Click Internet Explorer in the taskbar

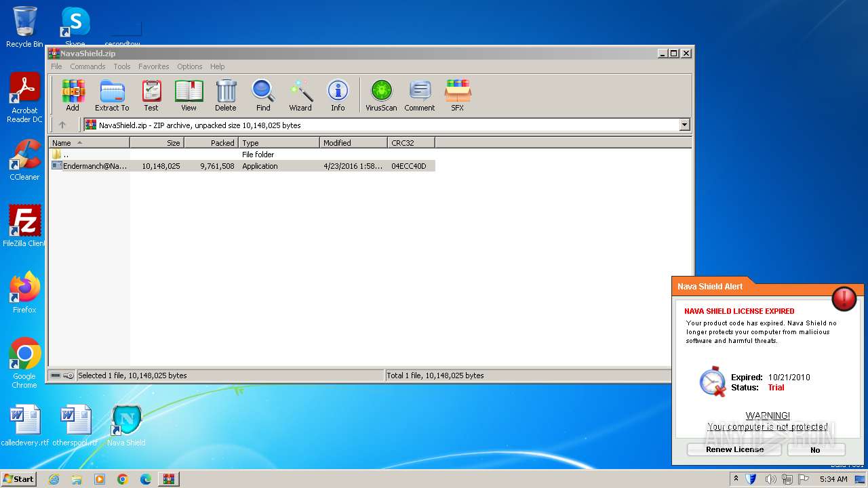pyautogui.click(x=54, y=479)
